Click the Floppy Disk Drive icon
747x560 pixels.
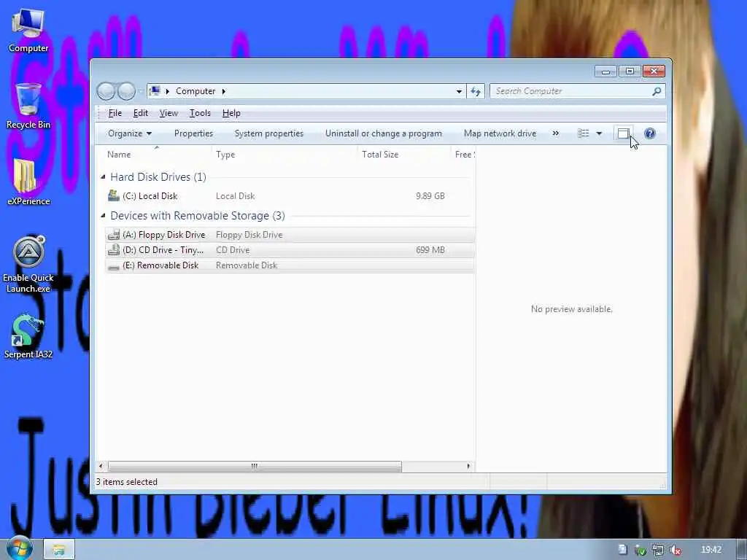pyautogui.click(x=113, y=234)
